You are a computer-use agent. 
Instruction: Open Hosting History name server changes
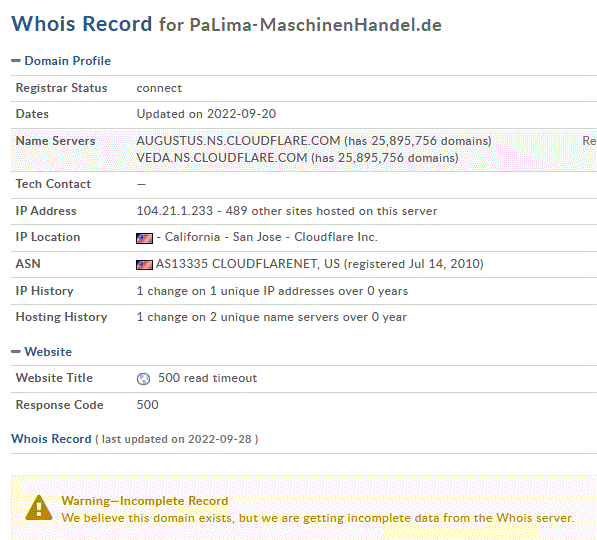tap(271, 317)
